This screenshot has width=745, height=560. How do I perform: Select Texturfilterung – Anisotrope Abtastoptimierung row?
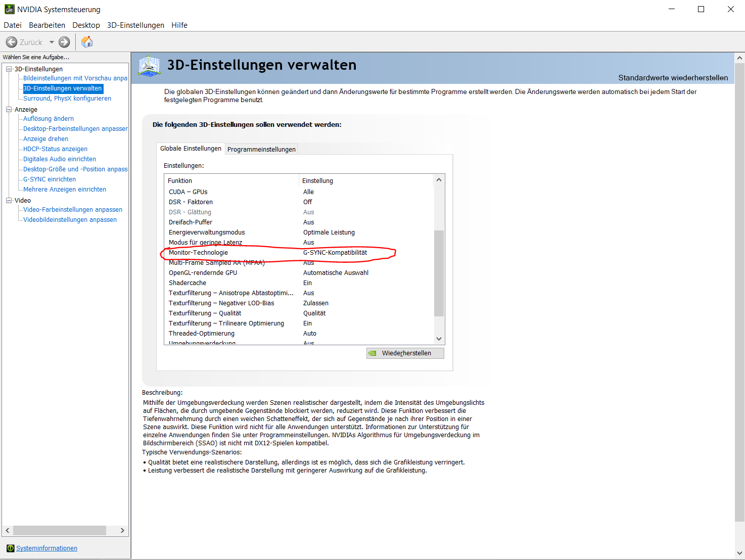tap(299, 293)
